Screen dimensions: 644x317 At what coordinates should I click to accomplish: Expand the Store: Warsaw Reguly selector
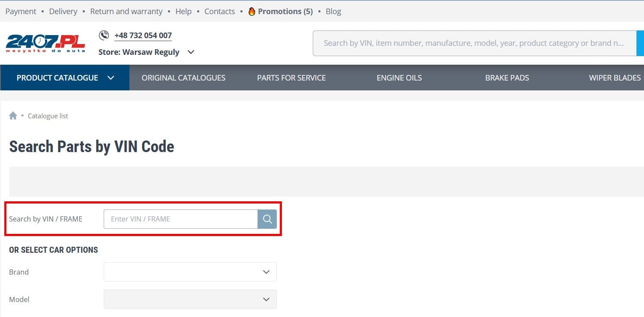(x=147, y=52)
